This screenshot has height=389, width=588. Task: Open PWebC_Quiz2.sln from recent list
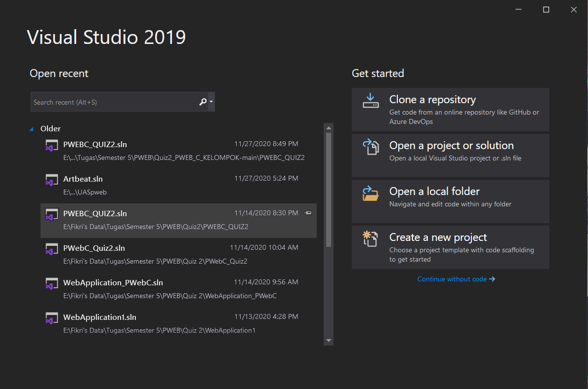pos(178,255)
